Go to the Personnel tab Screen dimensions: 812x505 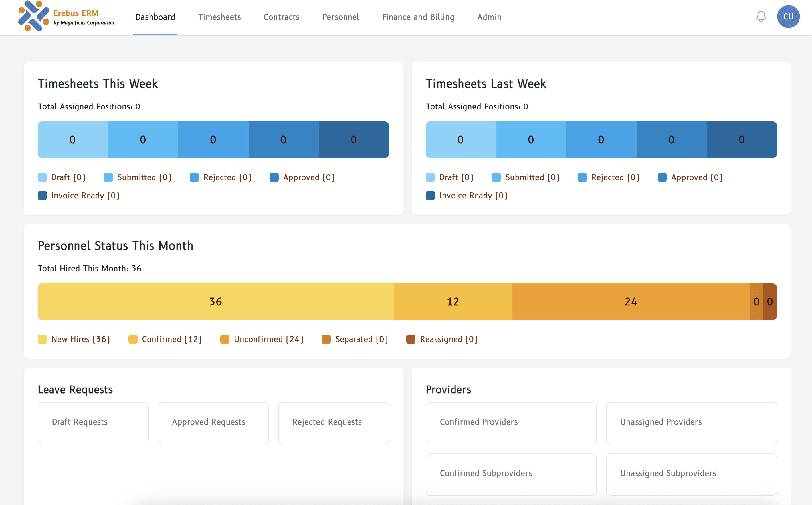click(x=340, y=17)
